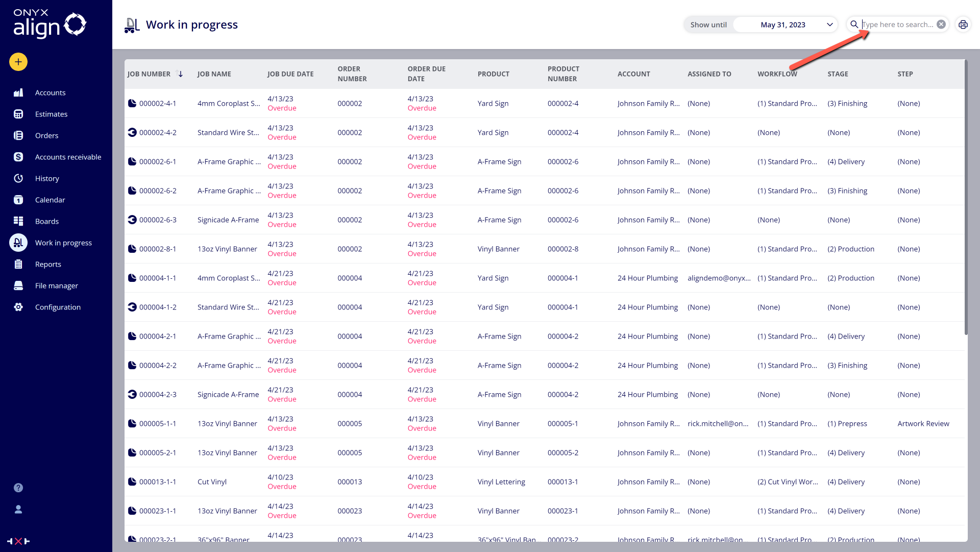Click the vertical scrollbar of the job table
This screenshot has width=980, height=552.
coord(966,198)
